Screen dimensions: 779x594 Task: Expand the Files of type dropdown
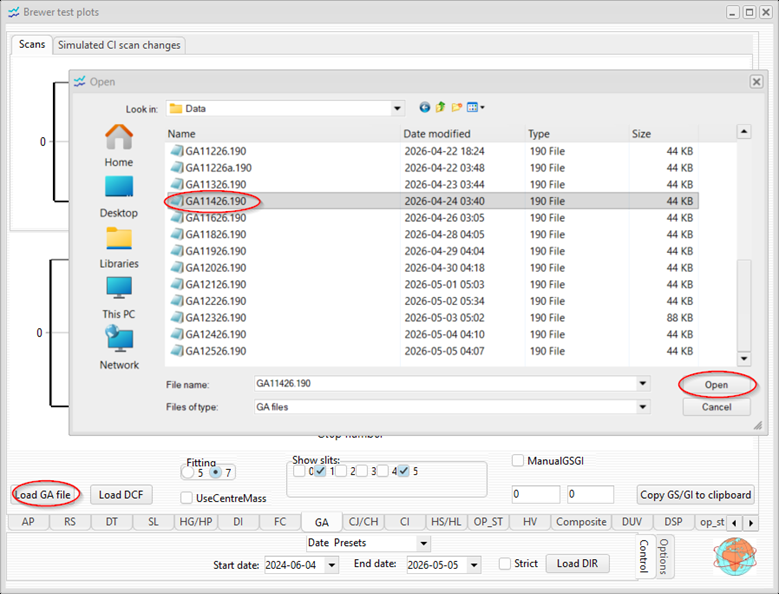642,407
